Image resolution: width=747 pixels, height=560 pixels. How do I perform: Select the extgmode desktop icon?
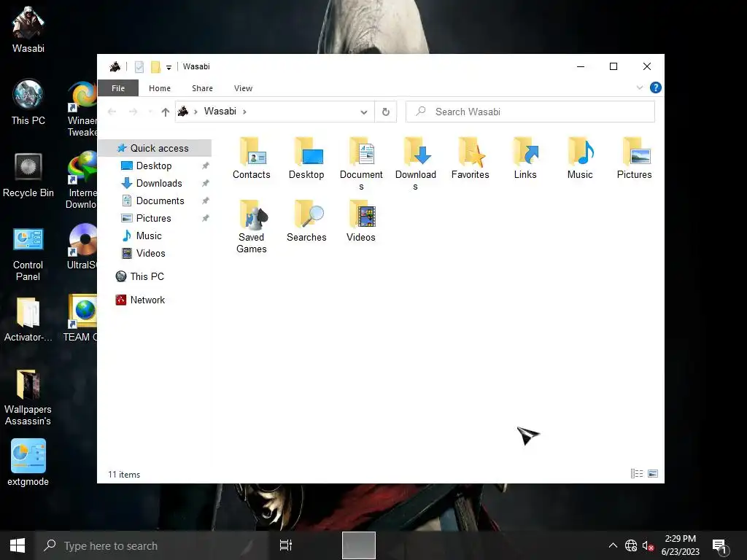click(28, 463)
